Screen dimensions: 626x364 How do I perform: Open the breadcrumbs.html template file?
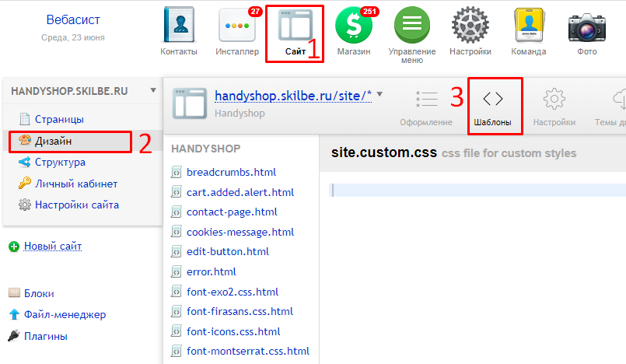232,172
